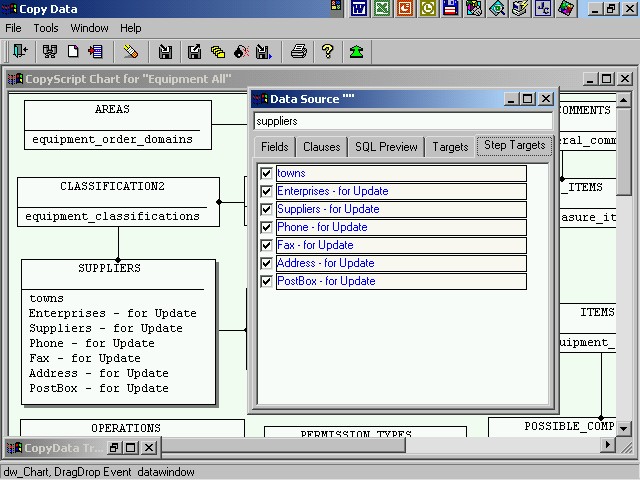Viewport: 640px width, 480px height.
Task: Click the green up arrow toolbar icon
Action: (x=356, y=51)
